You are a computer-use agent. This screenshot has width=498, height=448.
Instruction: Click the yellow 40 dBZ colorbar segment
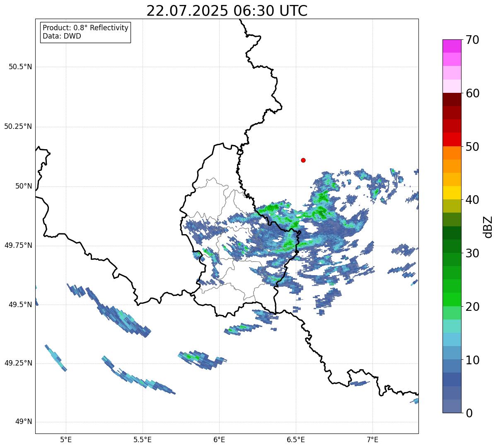click(x=452, y=193)
